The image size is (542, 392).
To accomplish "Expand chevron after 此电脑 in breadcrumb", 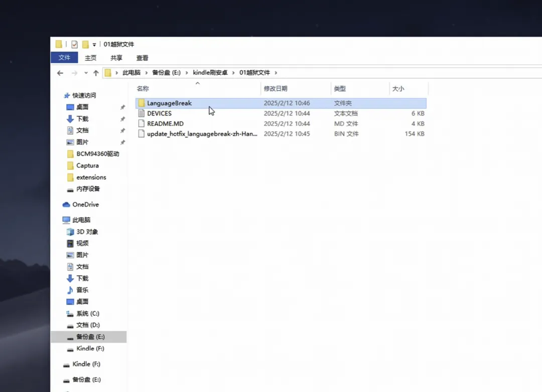I will (146, 73).
